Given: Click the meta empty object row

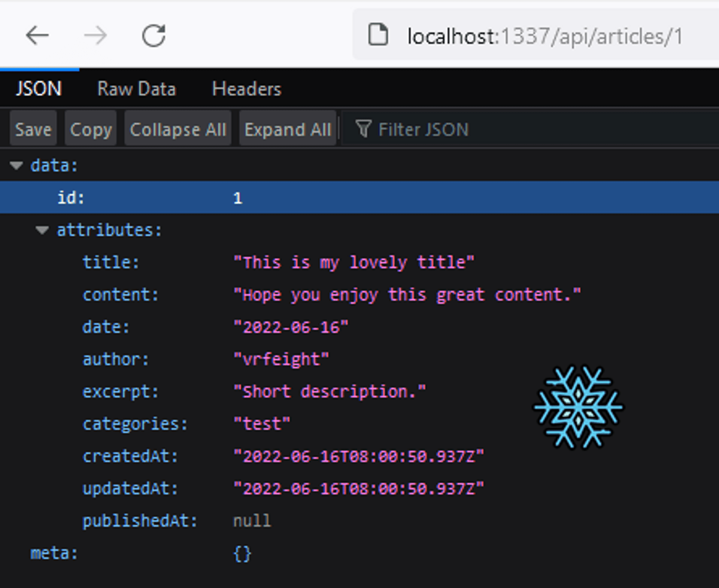Looking at the screenshot, I should click(x=242, y=553).
